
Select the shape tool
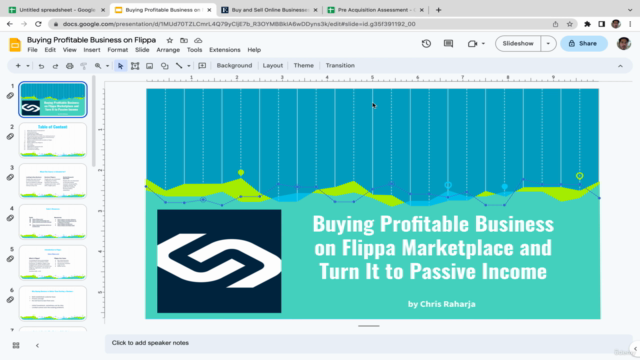point(164,66)
